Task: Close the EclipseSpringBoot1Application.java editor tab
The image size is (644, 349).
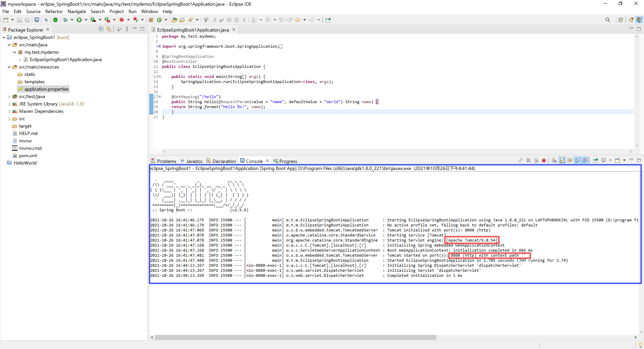Action: point(234,30)
